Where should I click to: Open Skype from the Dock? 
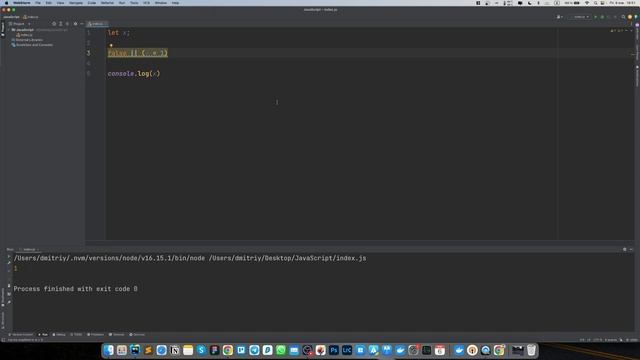[x=201, y=350]
